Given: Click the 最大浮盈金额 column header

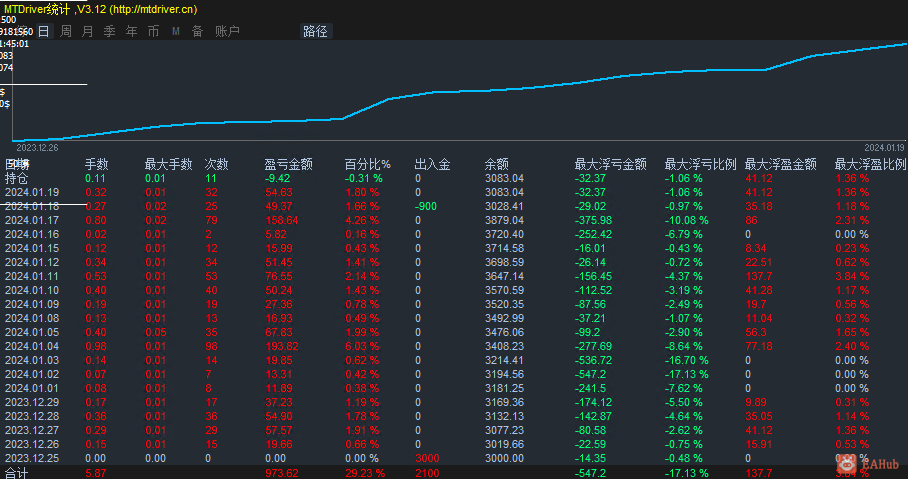Looking at the screenshot, I should pos(781,164).
